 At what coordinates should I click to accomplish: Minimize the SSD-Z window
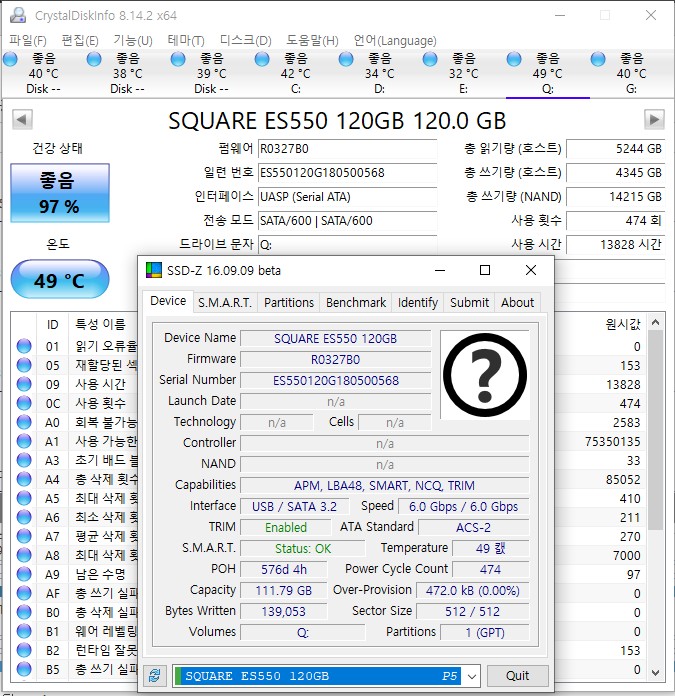click(440, 270)
